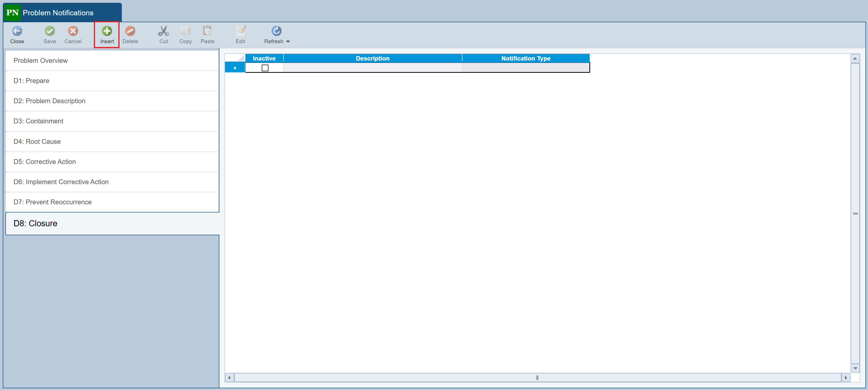
Task: Click the Close back-arrow icon
Action: coord(17,31)
